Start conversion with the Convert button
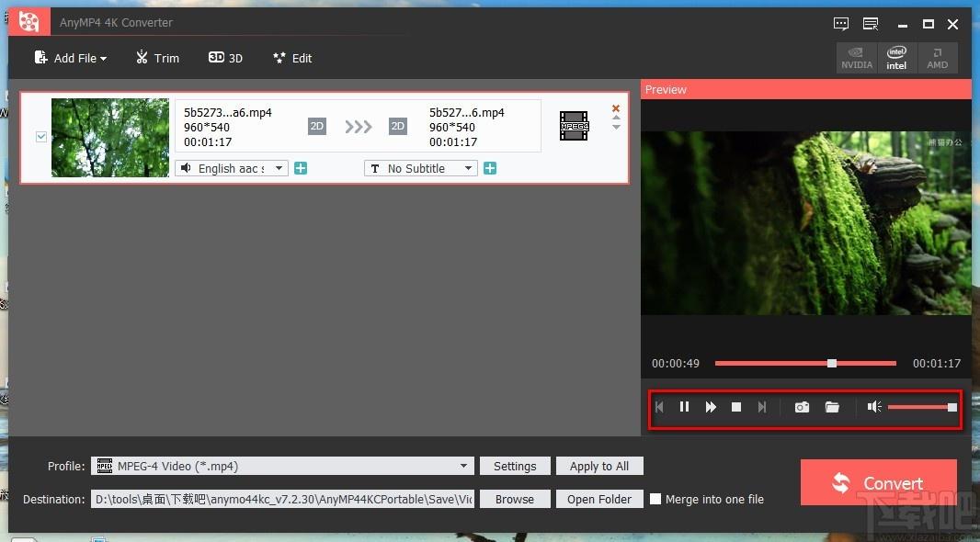The image size is (980, 542). click(879, 482)
